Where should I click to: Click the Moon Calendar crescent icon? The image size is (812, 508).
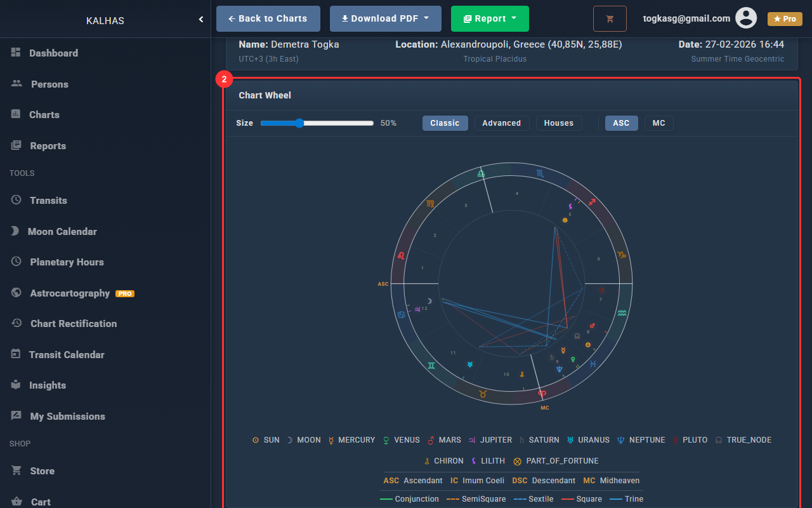click(x=16, y=231)
